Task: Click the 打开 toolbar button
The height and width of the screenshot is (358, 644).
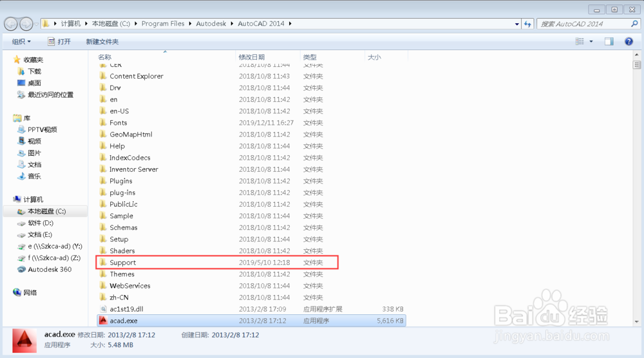Action: pyautogui.click(x=59, y=41)
